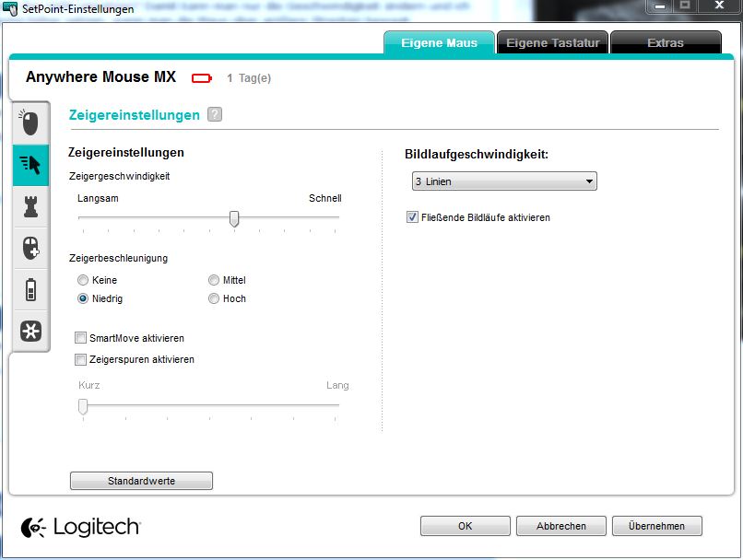Image resolution: width=743 pixels, height=560 pixels.
Task: Enable the SmartMove aktivieren checkbox
Action: [x=80, y=338]
